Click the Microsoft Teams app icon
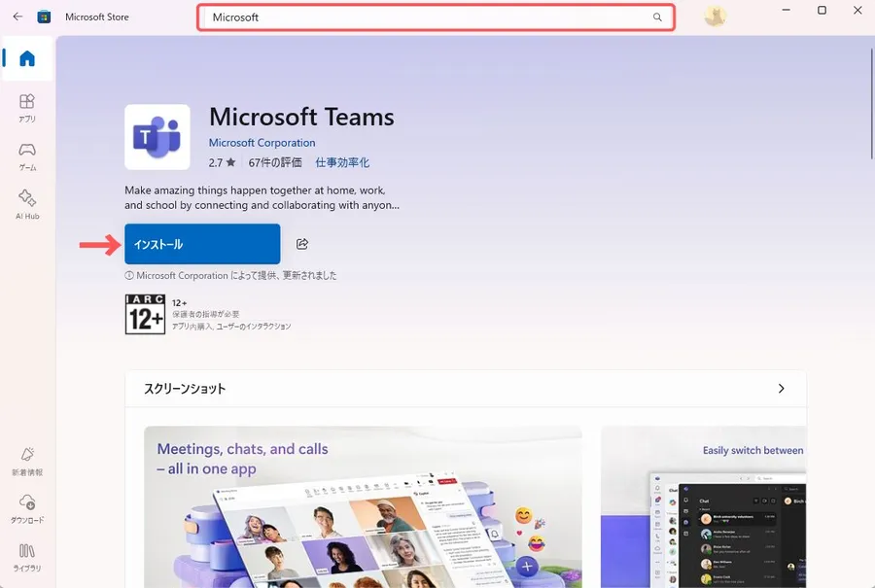This screenshot has width=875, height=588. 157,137
